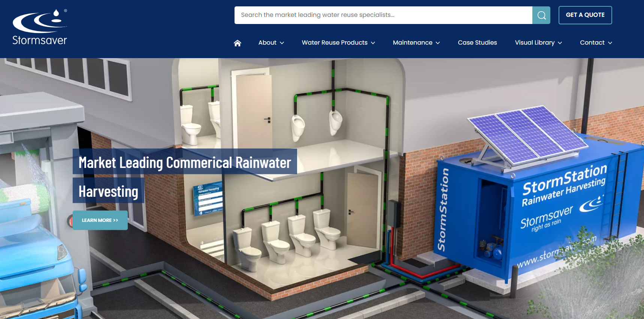
Task: Open the Visual Library menu
Action: [535, 43]
